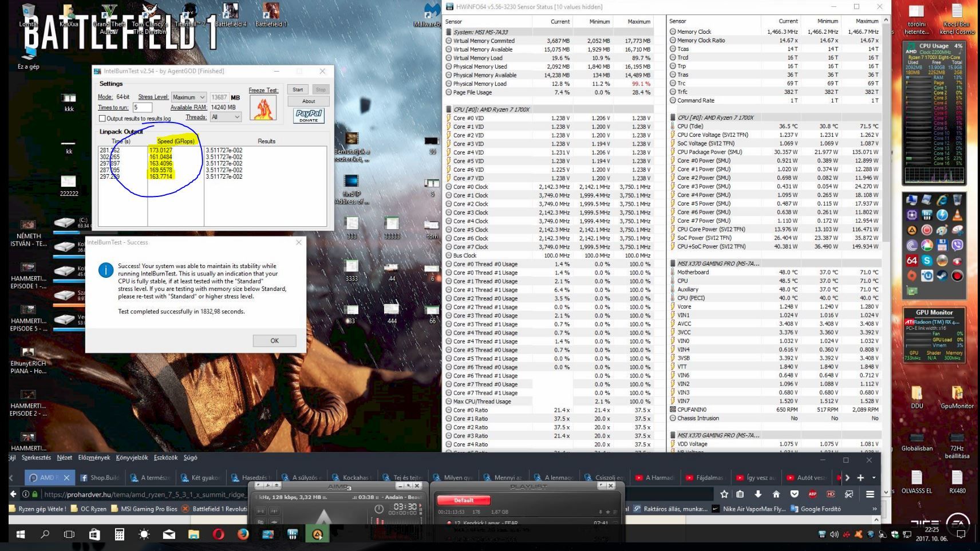
Task: Show more bookmarks chevron in Firefox
Action: [874, 509]
